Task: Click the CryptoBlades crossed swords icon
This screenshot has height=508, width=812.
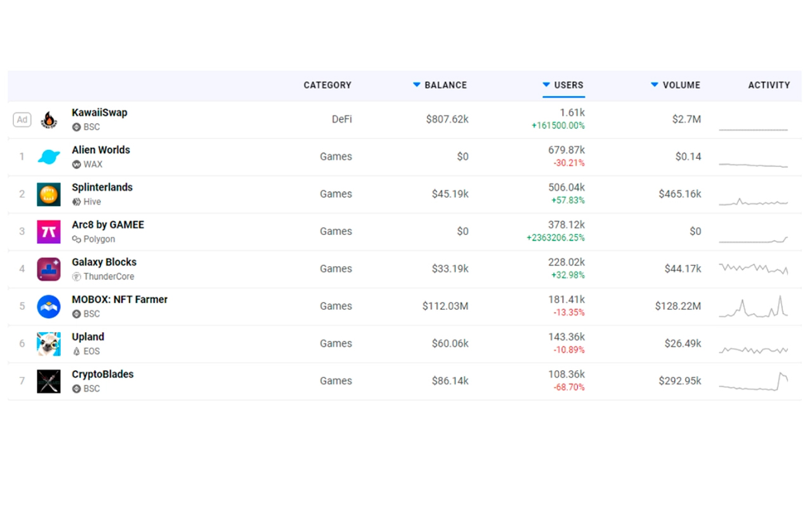Action: (x=49, y=381)
